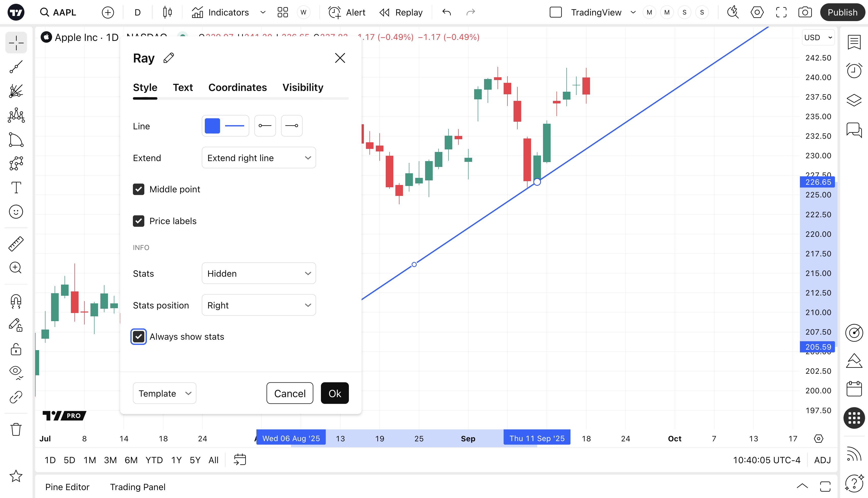
Task: Uncheck the Middle point checkbox
Action: (x=138, y=189)
